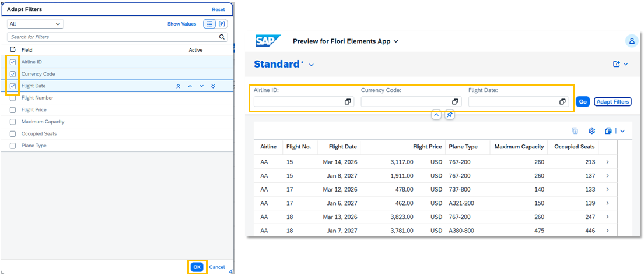Check the Plane Type checkbox
The width and height of the screenshot is (644, 276).
click(13, 146)
